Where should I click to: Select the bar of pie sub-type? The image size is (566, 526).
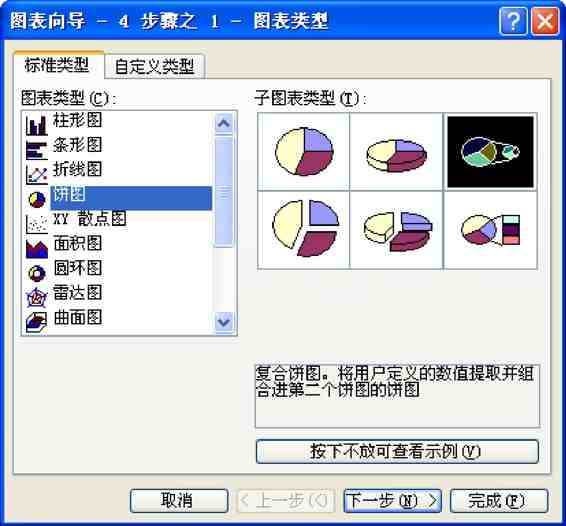point(490,230)
